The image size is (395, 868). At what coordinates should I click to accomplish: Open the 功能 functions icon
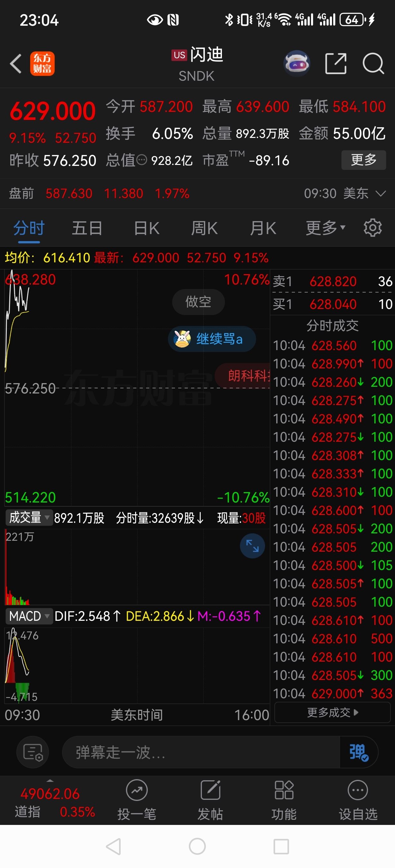pos(284,800)
